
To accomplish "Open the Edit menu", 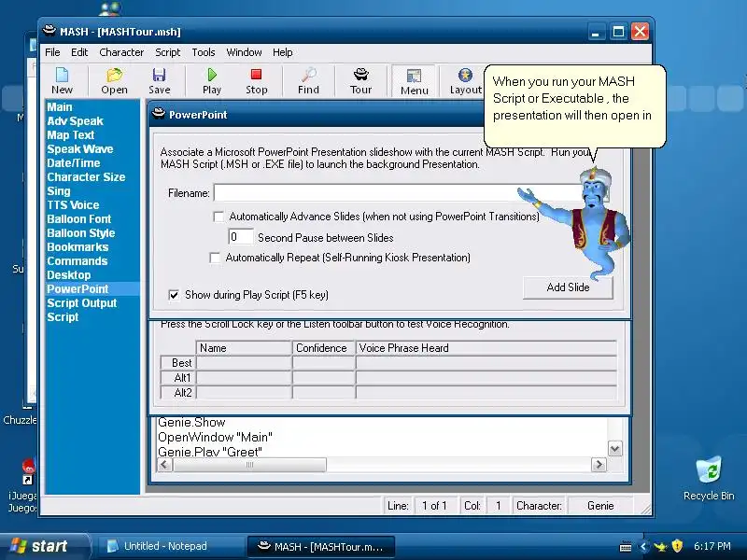I will tap(79, 52).
